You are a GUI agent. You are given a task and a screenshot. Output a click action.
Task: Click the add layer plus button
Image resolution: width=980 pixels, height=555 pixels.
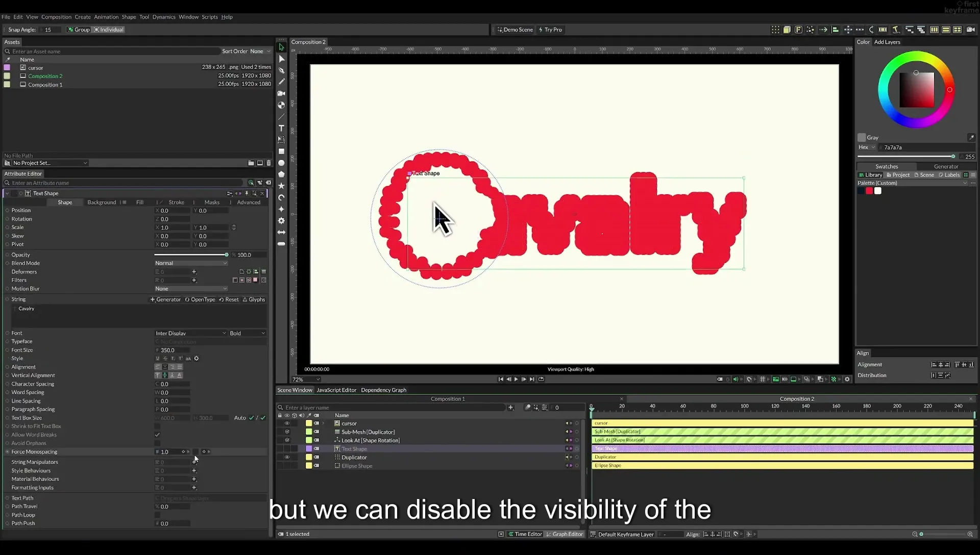(x=510, y=407)
